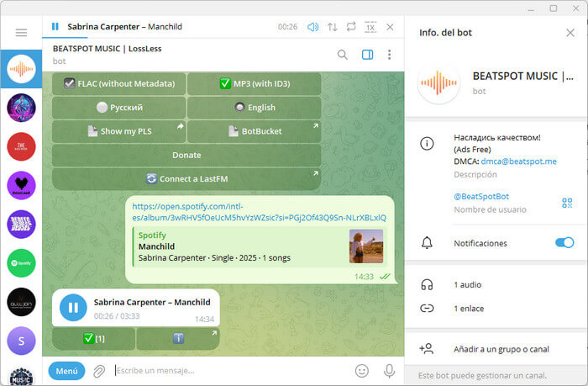Click the checkmark [1] inline button
588x386 pixels.
tap(94, 339)
